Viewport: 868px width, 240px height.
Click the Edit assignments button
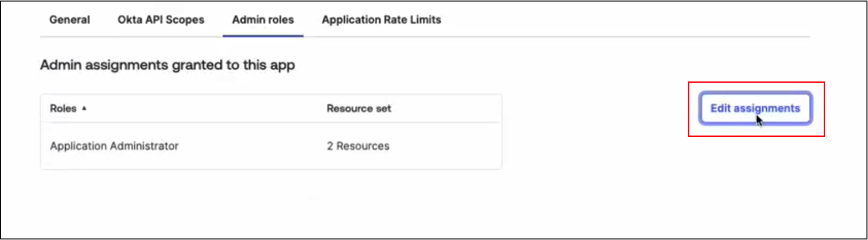(x=755, y=108)
